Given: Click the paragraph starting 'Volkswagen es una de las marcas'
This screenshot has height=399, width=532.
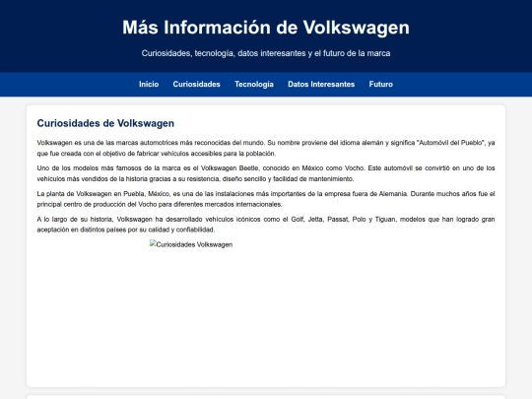Looking at the screenshot, I should click(266, 148).
